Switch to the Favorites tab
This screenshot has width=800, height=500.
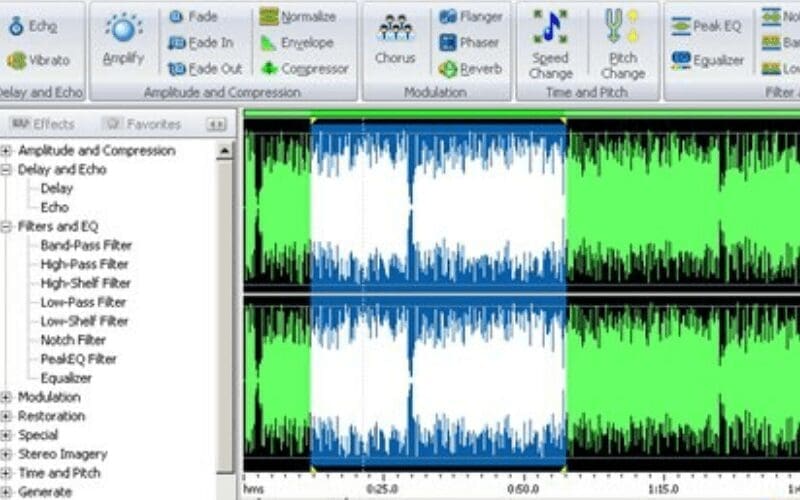pos(142,125)
